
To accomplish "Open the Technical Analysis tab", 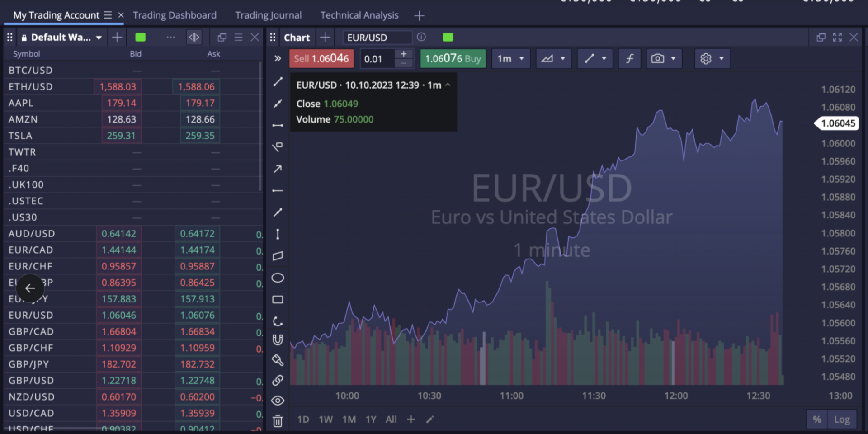I will pos(359,15).
